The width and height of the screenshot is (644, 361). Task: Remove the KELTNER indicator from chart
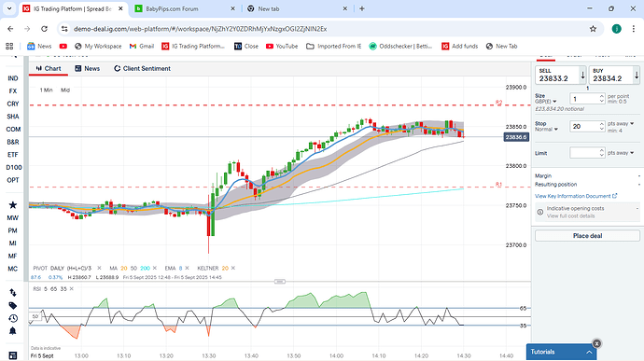pyautogui.click(x=233, y=268)
